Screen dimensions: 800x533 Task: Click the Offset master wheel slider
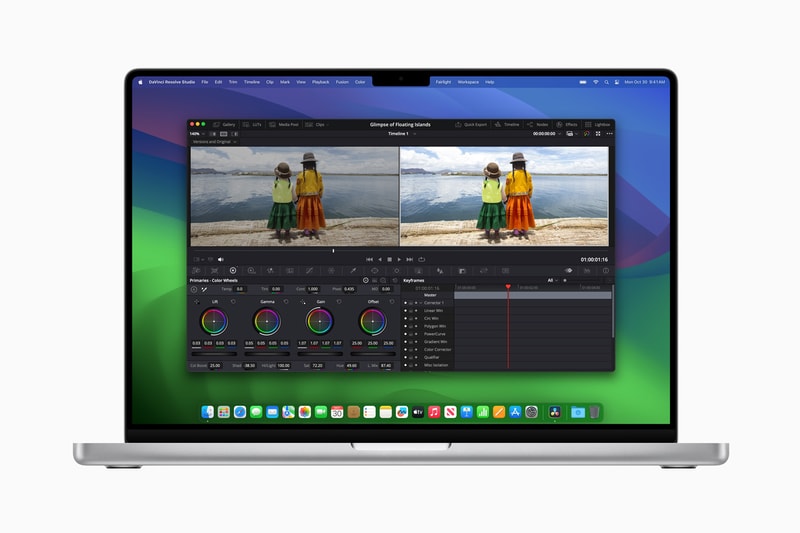pos(373,353)
